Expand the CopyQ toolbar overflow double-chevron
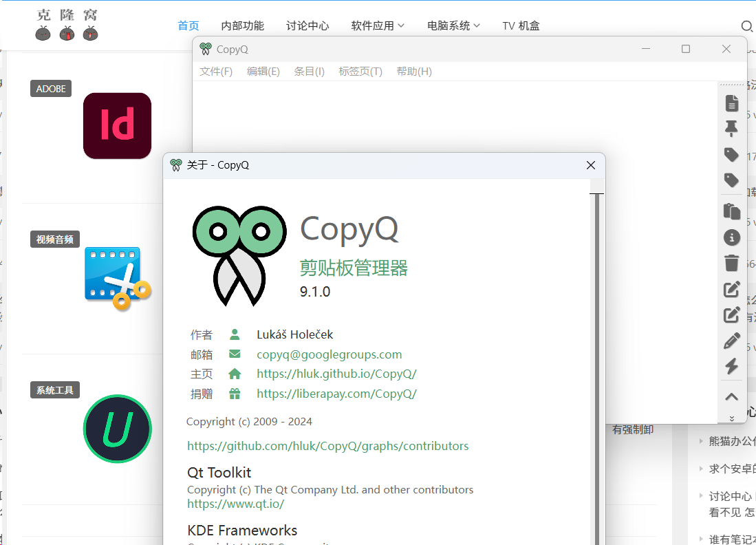 click(x=731, y=418)
